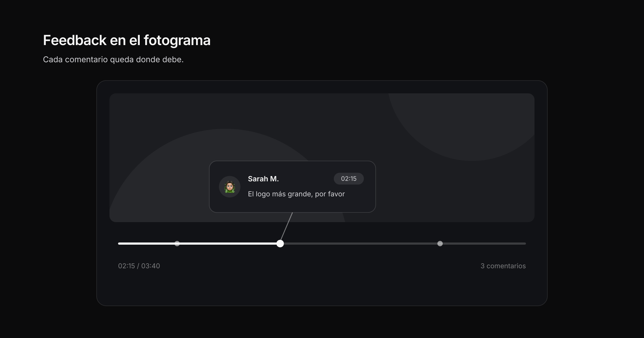
Task: Click the heading 'Feedback en el fotograma'
Action: 127,41
